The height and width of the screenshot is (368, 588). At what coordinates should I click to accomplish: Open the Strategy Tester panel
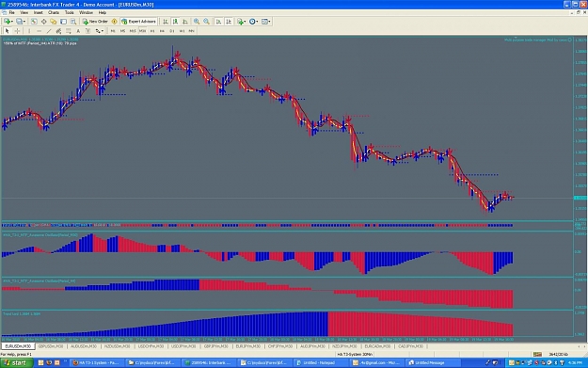click(x=73, y=22)
